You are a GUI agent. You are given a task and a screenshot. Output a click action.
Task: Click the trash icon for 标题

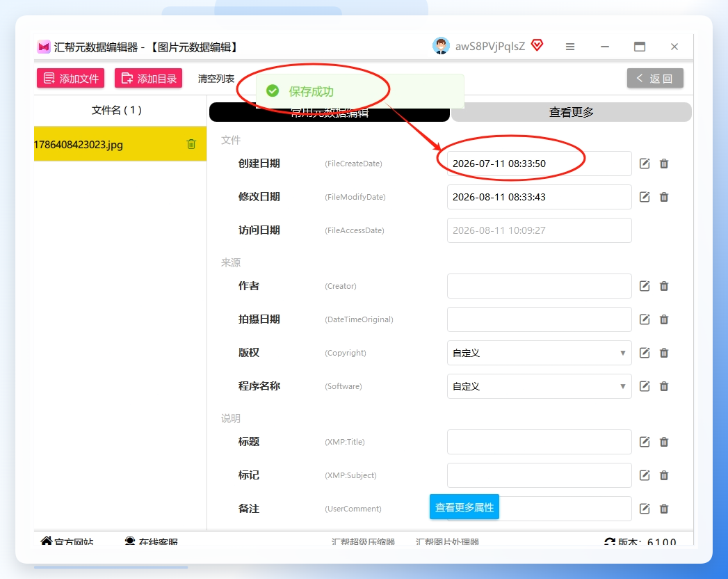[x=664, y=442]
